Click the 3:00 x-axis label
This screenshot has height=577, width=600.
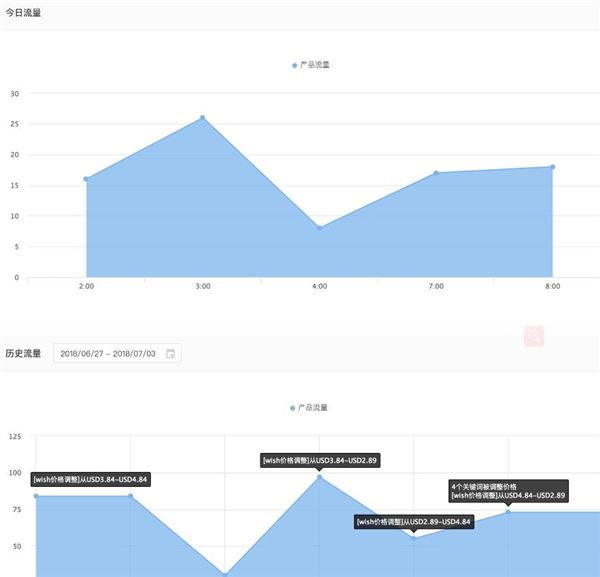[x=203, y=286]
